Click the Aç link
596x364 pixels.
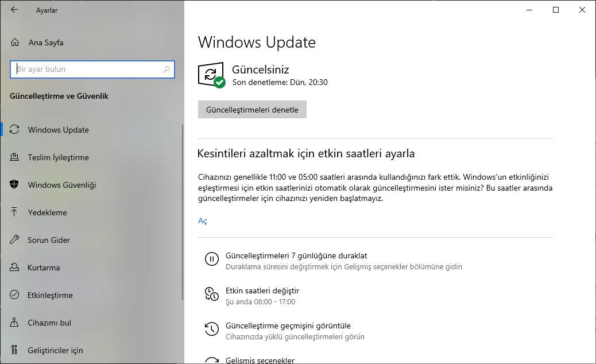pyautogui.click(x=202, y=221)
